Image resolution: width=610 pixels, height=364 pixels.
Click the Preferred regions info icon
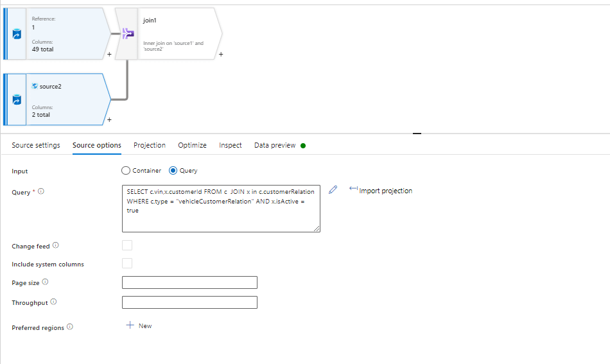[x=70, y=327]
